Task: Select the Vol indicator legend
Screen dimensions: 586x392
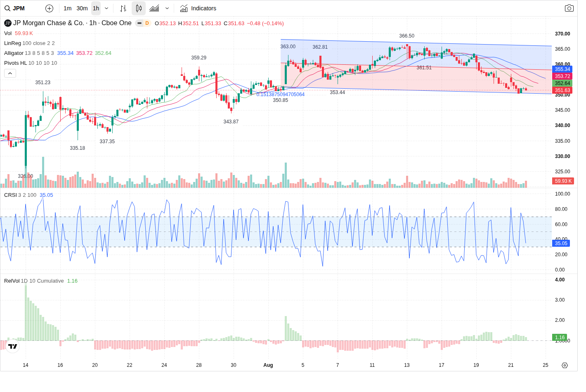Action: point(8,33)
